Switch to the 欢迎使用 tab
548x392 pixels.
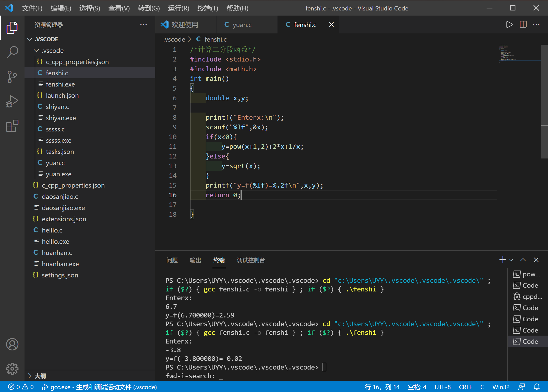pos(186,24)
